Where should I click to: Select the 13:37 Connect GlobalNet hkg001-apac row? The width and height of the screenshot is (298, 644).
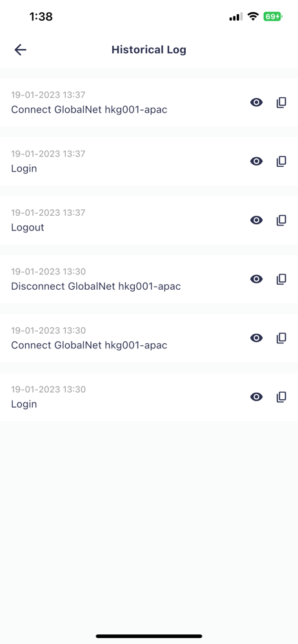click(149, 102)
